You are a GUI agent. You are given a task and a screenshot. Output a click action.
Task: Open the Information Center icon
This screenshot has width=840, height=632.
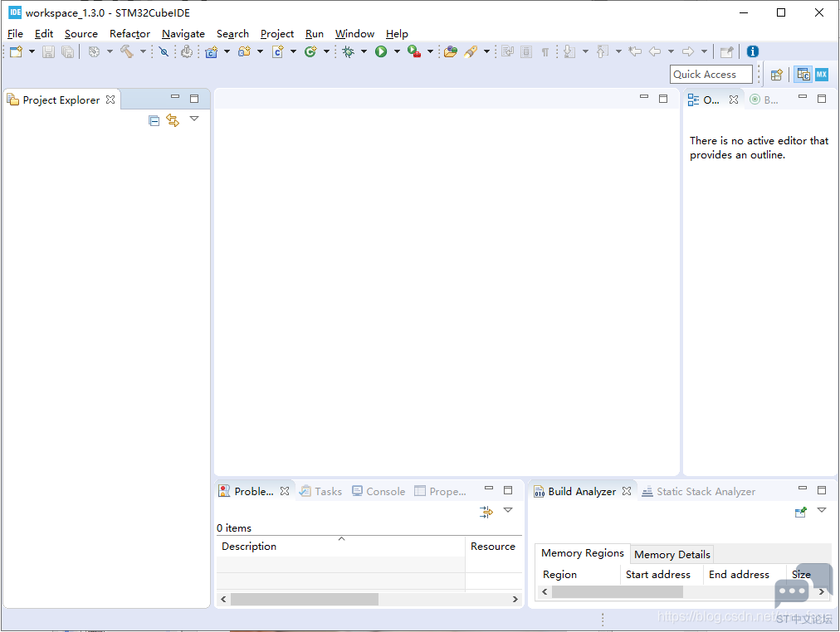[x=753, y=51]
